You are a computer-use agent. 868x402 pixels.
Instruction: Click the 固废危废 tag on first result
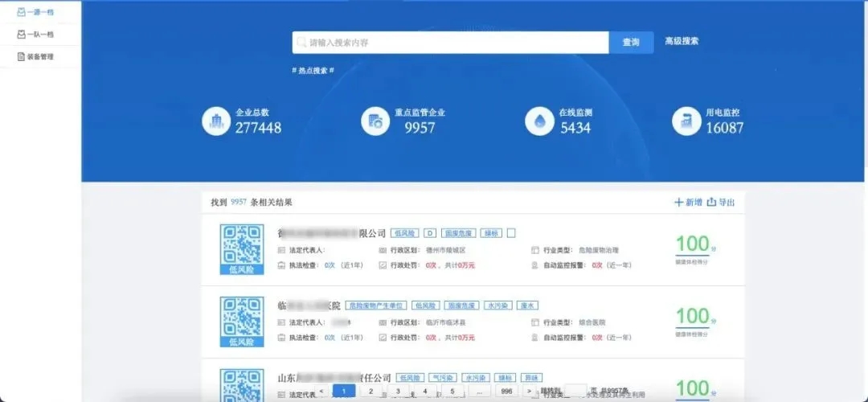[x=458, y=233]
